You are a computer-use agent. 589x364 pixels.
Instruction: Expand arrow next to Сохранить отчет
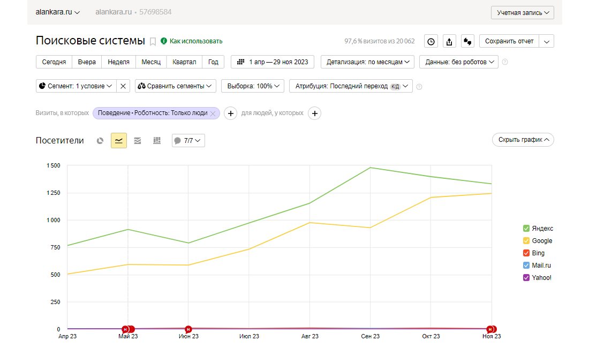(547, 41)
